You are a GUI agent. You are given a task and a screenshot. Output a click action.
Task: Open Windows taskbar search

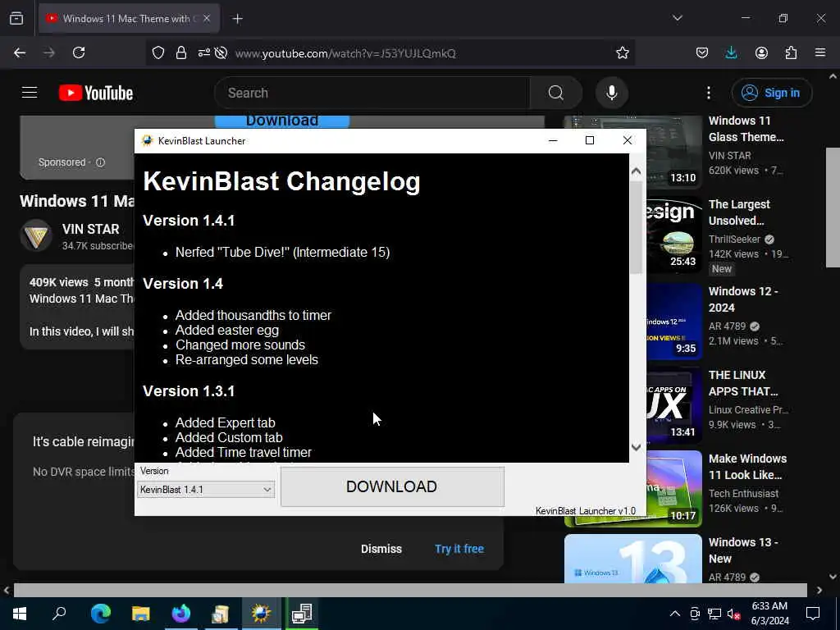coord(59,614)
